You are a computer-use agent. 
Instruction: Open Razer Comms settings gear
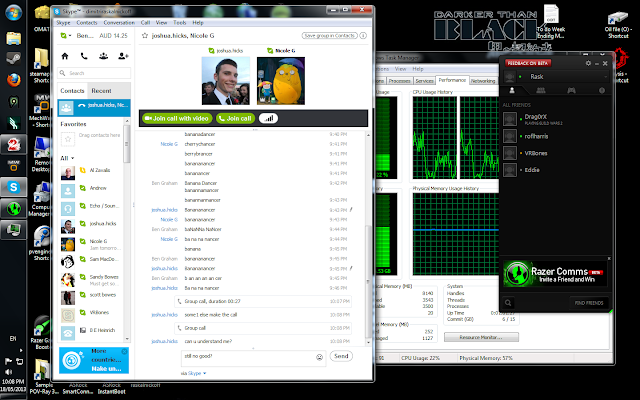588,63
